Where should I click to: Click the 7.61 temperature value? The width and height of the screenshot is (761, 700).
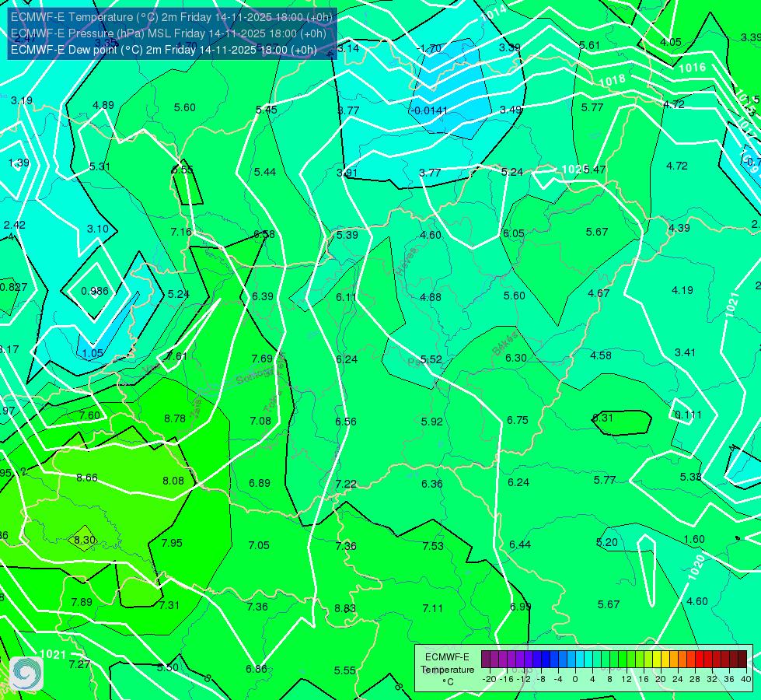pyautogui.click(x=176, y=356)
